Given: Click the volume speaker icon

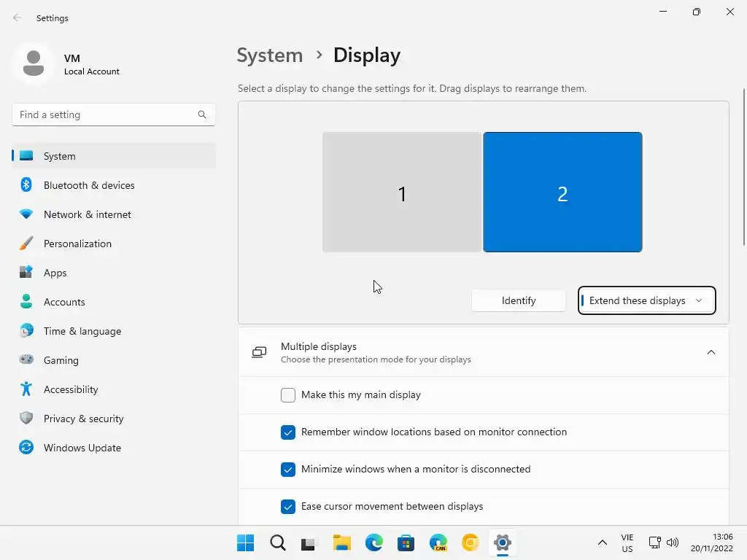Looking at the screenshot, I should (x=672, y=542).
